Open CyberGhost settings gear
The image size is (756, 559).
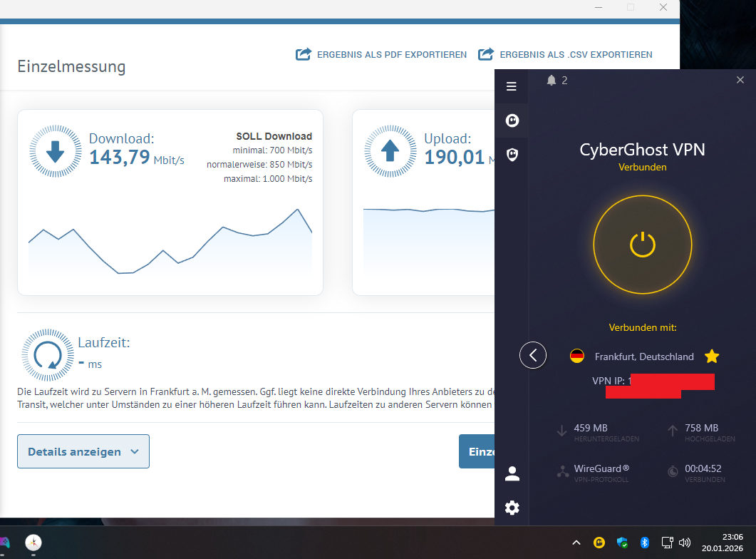click(x=512, y=508)
